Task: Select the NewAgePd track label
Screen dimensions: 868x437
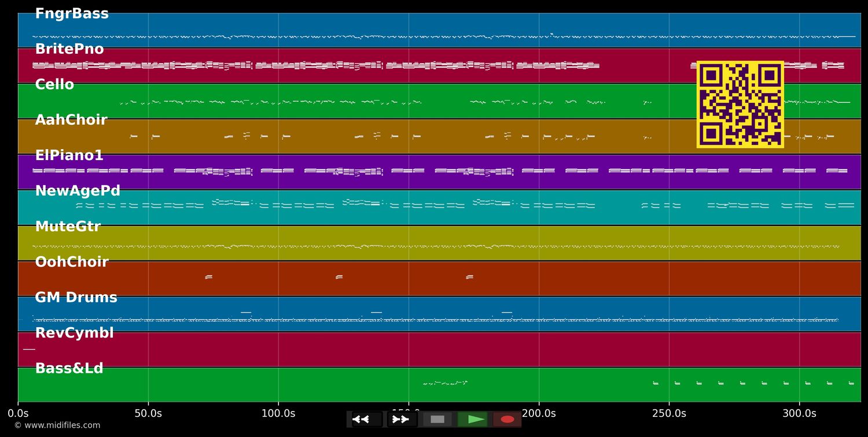Action: click(78, 191)
